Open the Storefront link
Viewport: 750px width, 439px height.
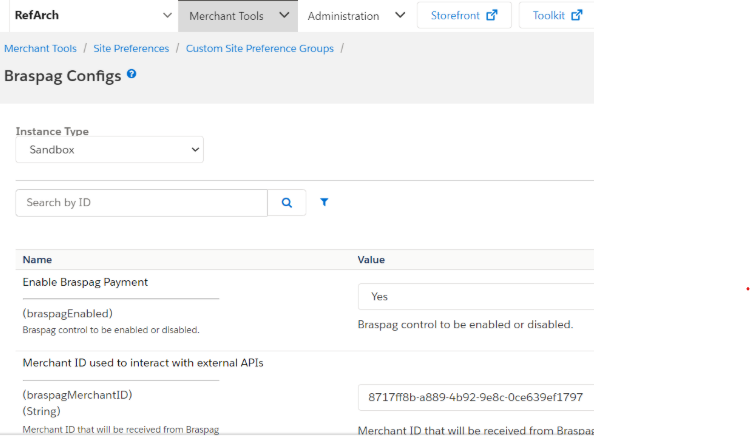point(464,15)
